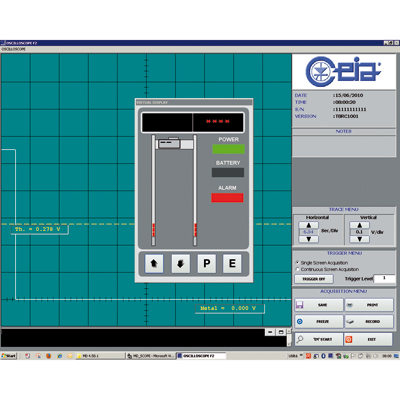Open the Oscilloscope menu in menu bar
The height and width of the screenshot is (400, 400).
[x=13, y=49]
